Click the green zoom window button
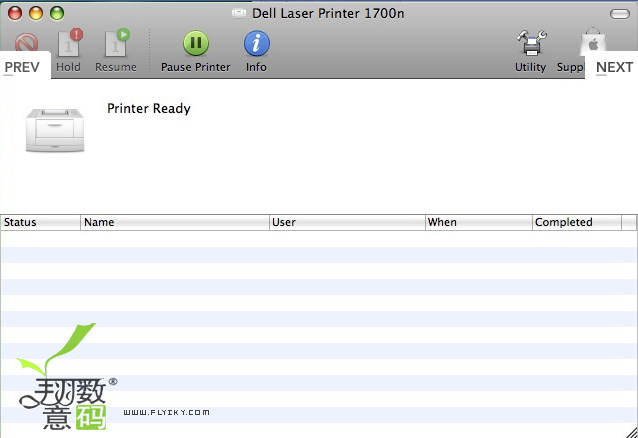The image size is (638, 438). (x=57, y=13)
